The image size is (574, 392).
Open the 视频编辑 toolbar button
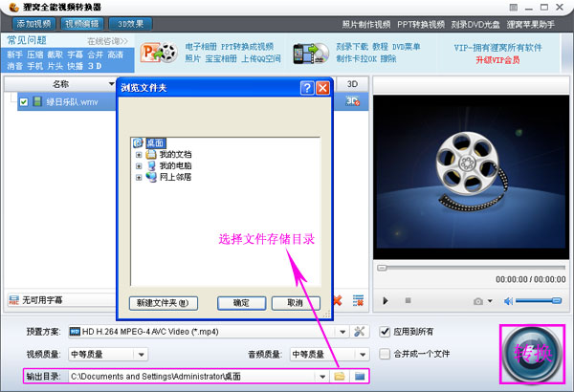82,24
